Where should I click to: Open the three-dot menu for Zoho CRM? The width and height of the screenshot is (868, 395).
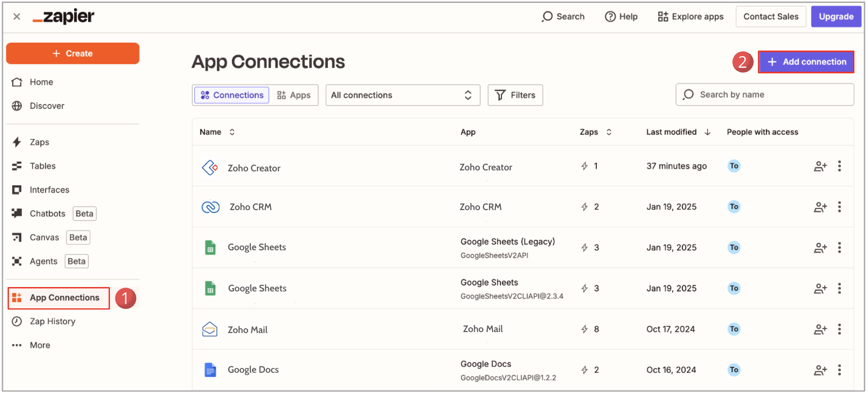[839, 207]
